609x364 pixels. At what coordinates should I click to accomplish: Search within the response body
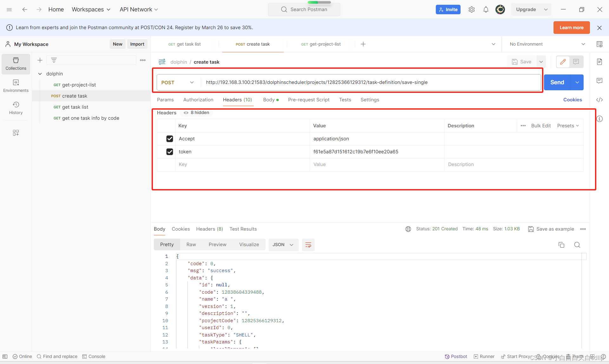point(577,245)
